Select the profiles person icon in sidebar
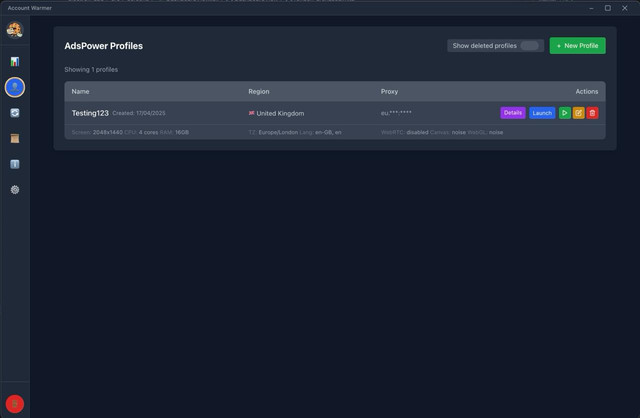Viewport: 640px width, 418px height. coord(15,87)
